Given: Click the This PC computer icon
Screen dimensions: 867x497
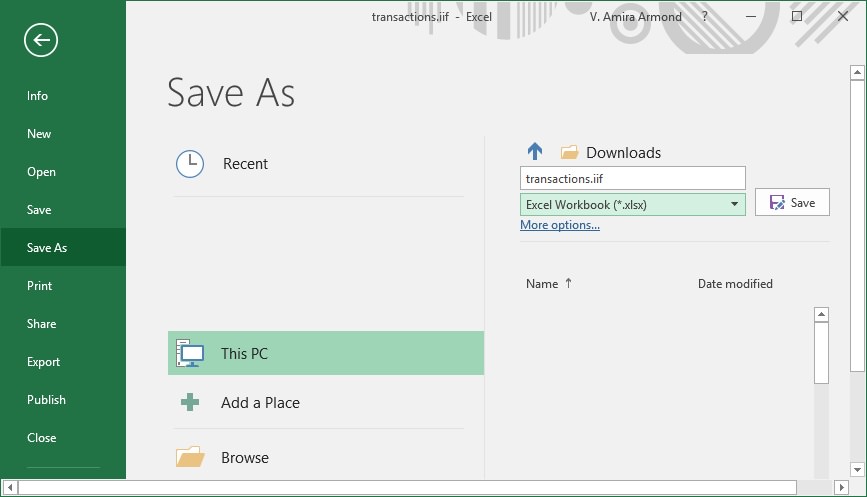Looking at the screenshot, I should (x=190, y=353).
